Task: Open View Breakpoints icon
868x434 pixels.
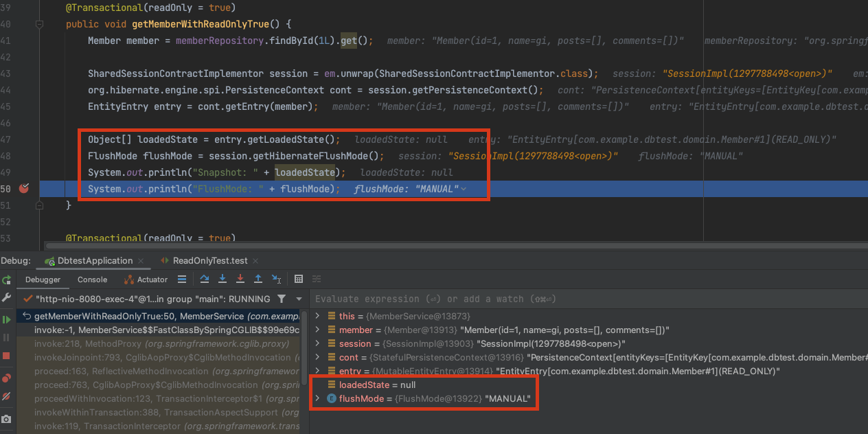Action: [6, 378]
